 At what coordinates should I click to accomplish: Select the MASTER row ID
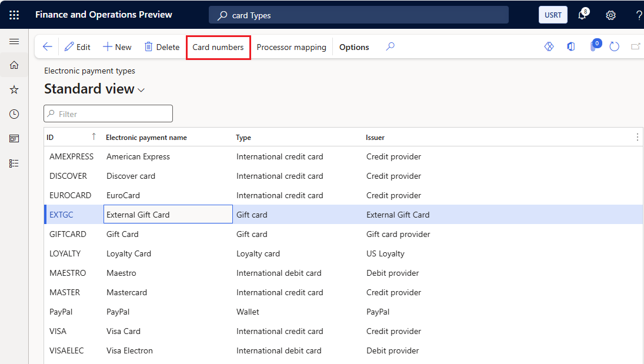pos(65,292)
